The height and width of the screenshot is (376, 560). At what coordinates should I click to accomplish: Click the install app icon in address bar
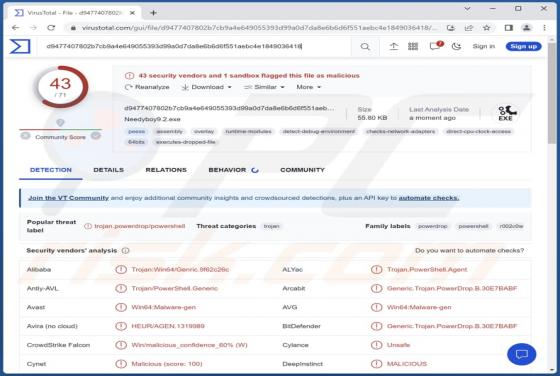pyautogui.click(x=451, y=27)
